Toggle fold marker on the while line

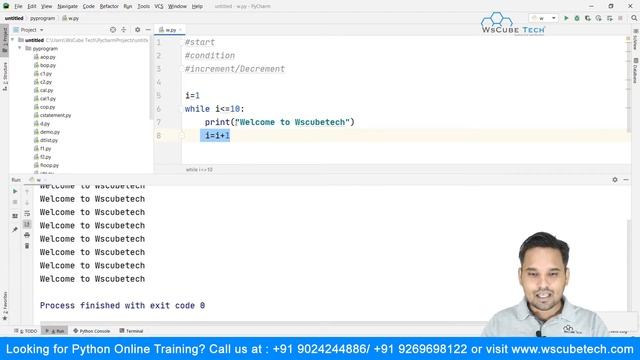pos(182,109)
